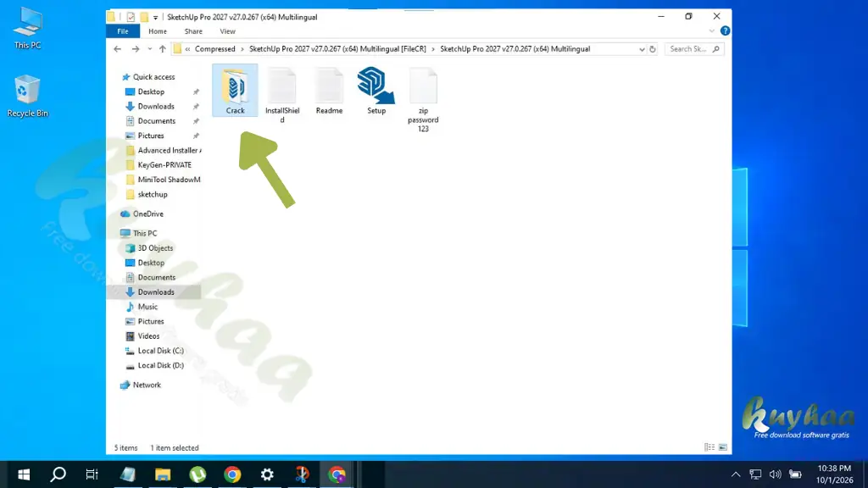Screen dimensions: 868x488
Task: Open File Explorer on taskbar
Action: coord(163,474)
